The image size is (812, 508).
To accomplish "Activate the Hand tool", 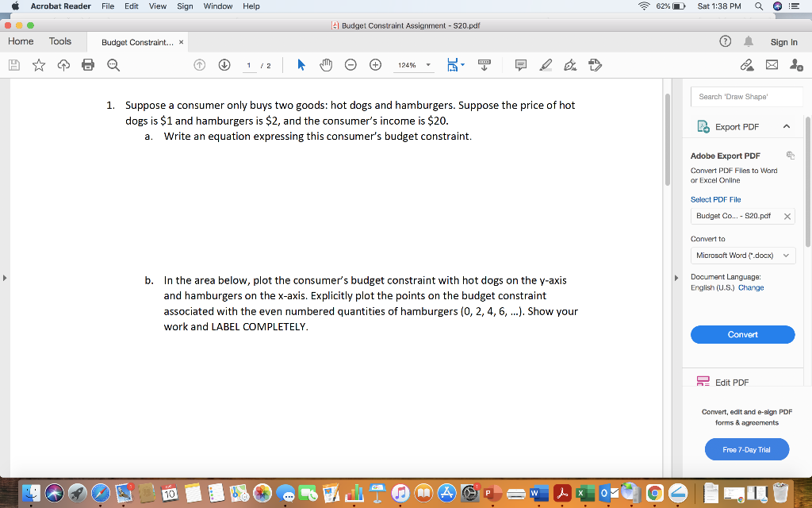I will [326, 65].
